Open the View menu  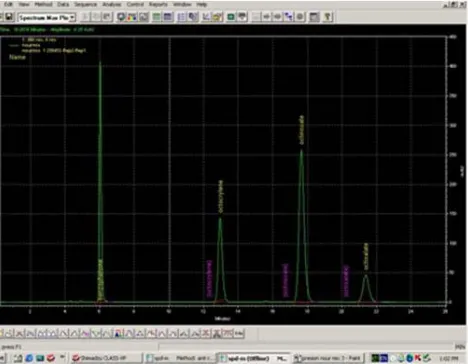[x=23, y=4]
